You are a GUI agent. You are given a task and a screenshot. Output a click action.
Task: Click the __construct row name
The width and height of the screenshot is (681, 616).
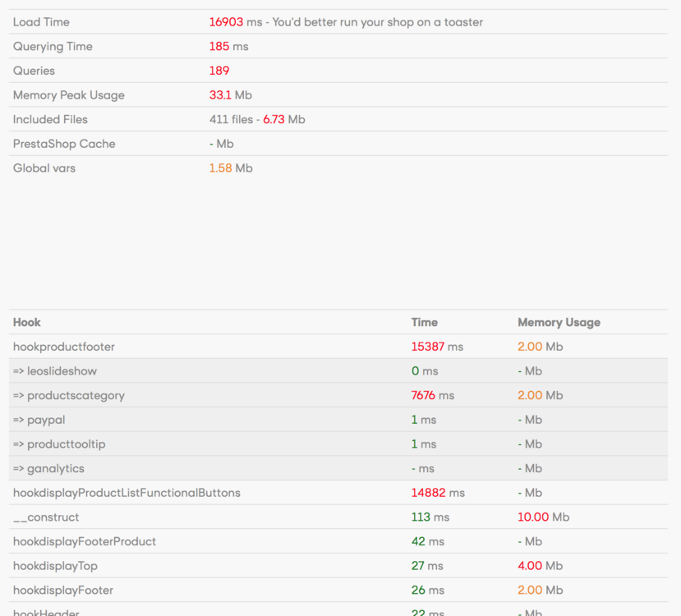46,517
